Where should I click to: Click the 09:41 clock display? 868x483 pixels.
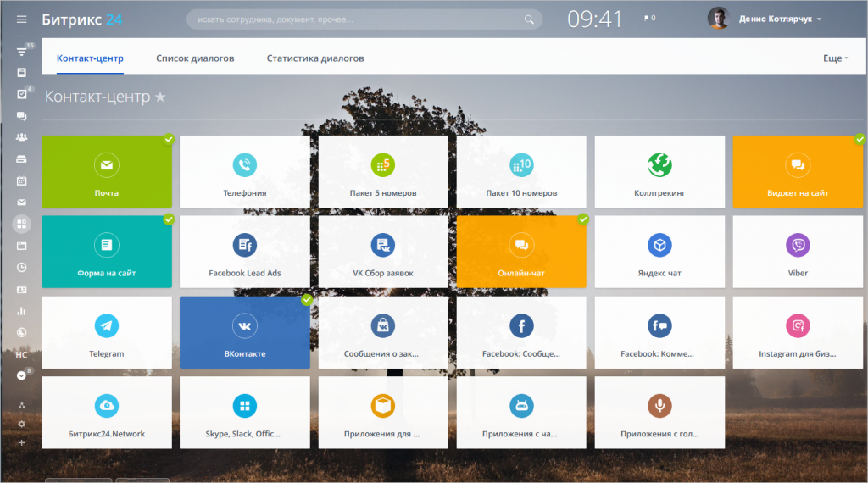[x=595, y=19]
